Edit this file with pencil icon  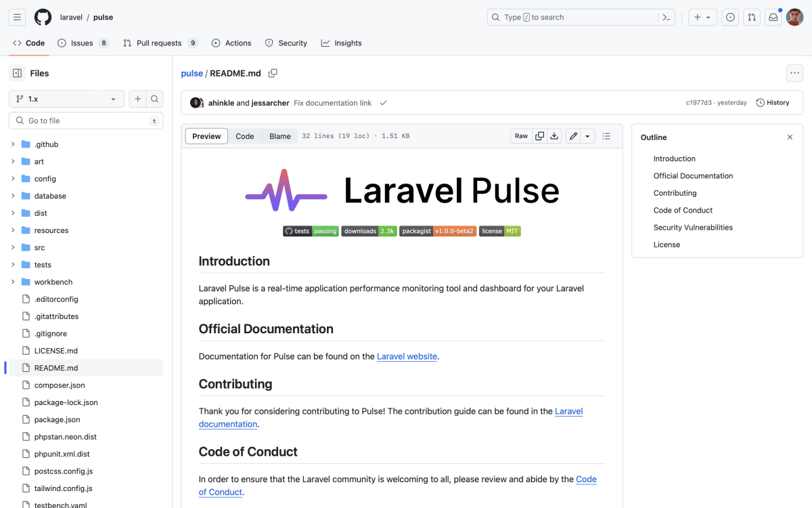(x=573, y=136)
